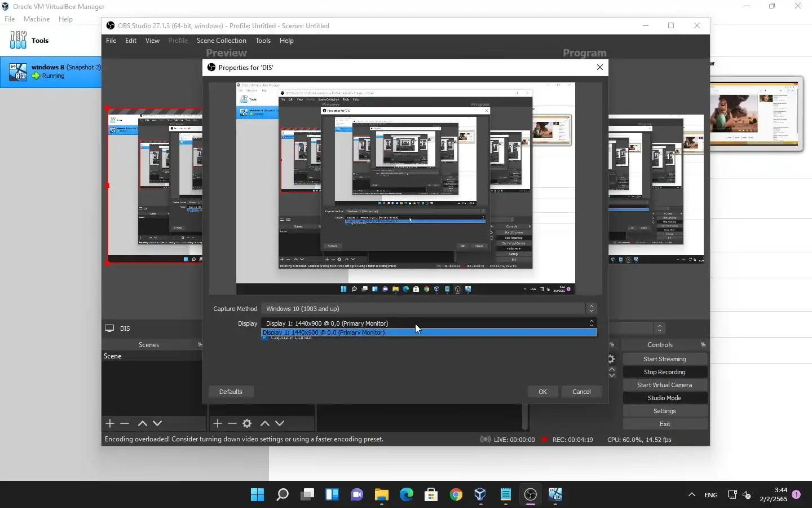Open the OBS File menu

coord(111,41)
